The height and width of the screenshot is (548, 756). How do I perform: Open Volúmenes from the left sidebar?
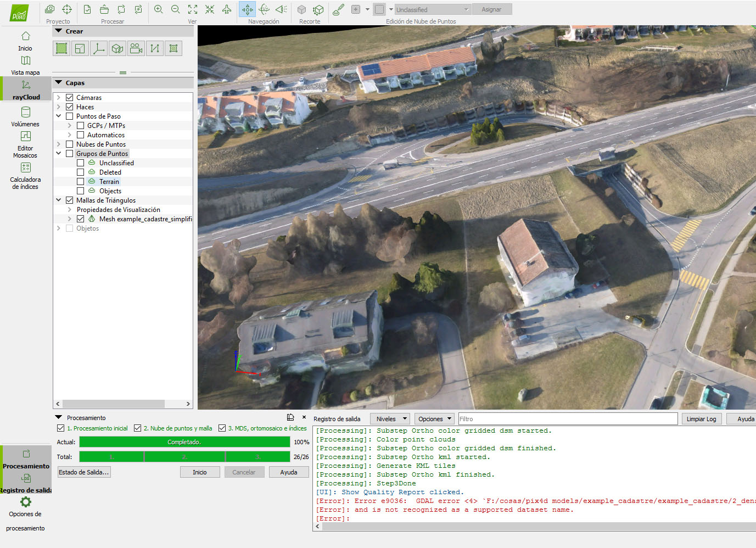point(25,116)
